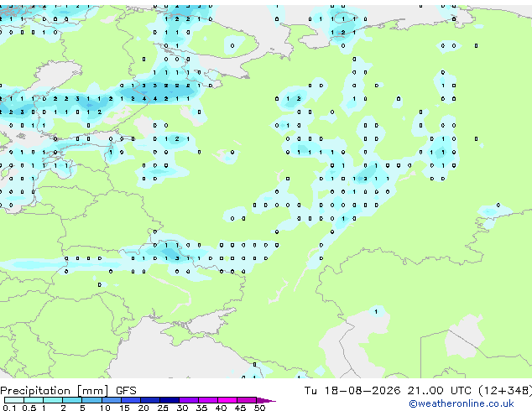Screen dimensions: 532x411
Task: Click the legend value label '0.5'
Action: click(29, 408)
